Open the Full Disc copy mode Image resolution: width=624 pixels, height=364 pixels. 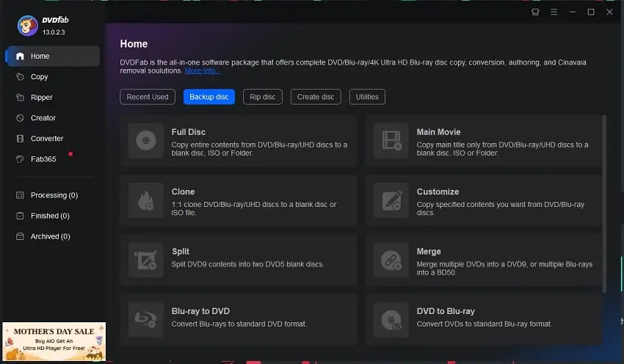pyautogui.click(x=239, y=141)
